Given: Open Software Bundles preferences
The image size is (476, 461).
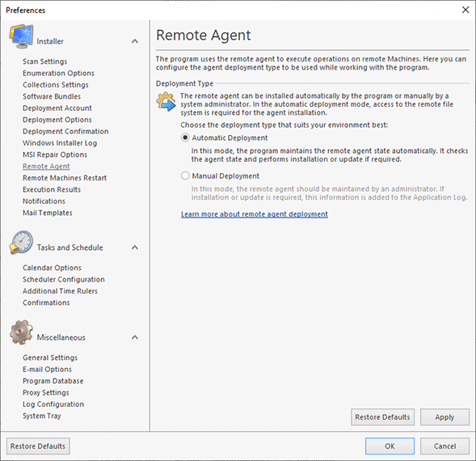Looking at the screenshot, I should pos(52,96).
